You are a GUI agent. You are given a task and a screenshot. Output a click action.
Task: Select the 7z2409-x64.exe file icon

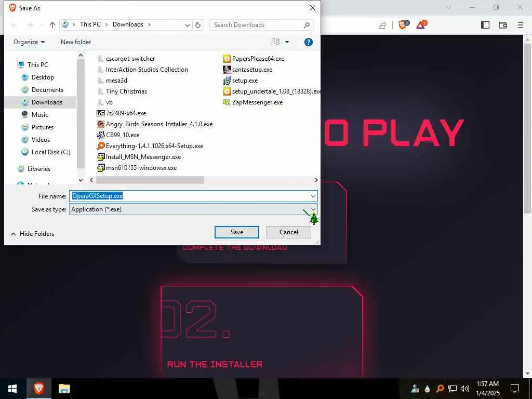tap(101, 113)
